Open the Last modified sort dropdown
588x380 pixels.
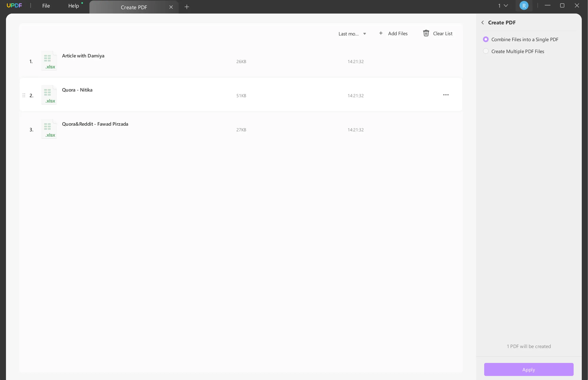click(x=352, y=34)
